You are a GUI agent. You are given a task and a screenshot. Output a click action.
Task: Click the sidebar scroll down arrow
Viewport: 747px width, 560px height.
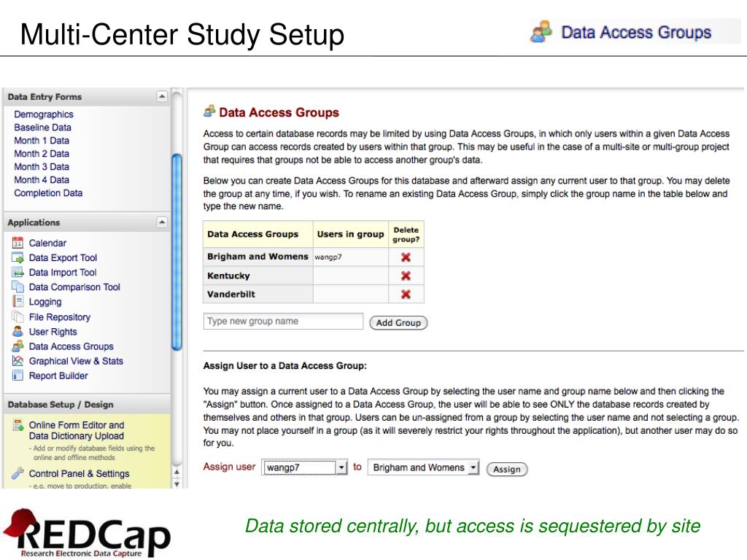click(177, 484)
